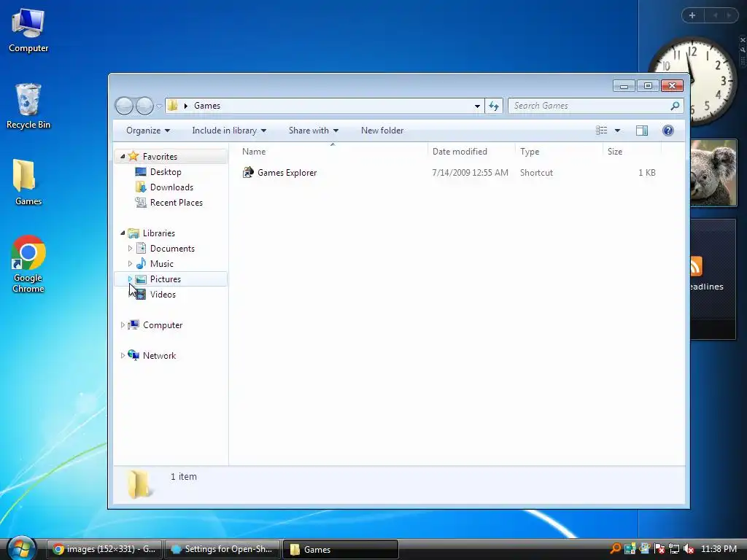Click the Shortcut type cell
This screenshot has width=747, height=560.
[536, 172]
